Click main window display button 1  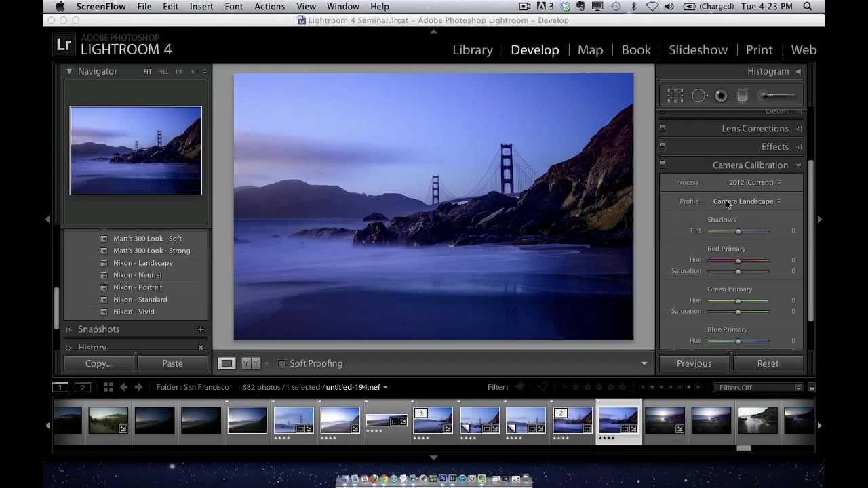point(60,387)
